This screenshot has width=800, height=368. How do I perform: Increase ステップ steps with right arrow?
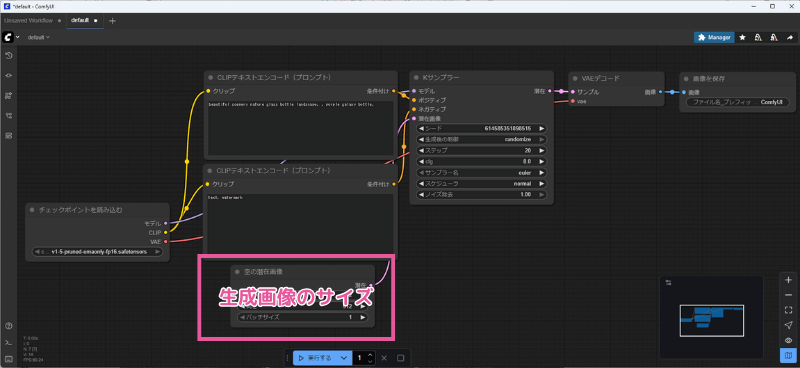coord(542,151)
